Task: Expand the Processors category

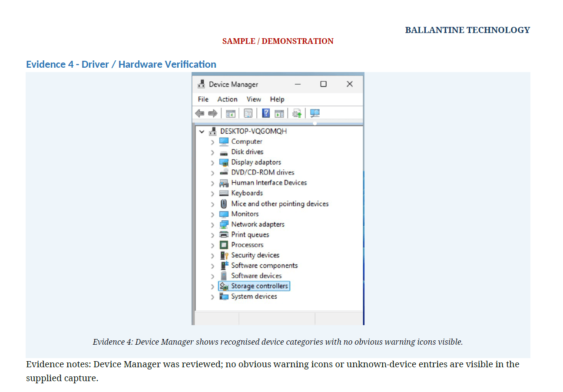Action: pyautogui.click(x=212, y=245)
